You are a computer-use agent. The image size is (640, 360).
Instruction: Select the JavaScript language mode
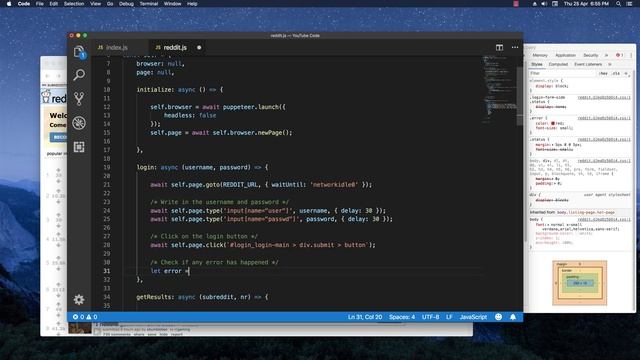point(473,317)
